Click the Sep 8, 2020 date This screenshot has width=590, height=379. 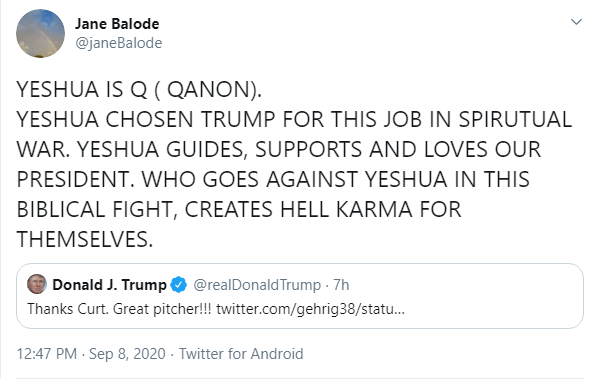click(x=127, y=354)
